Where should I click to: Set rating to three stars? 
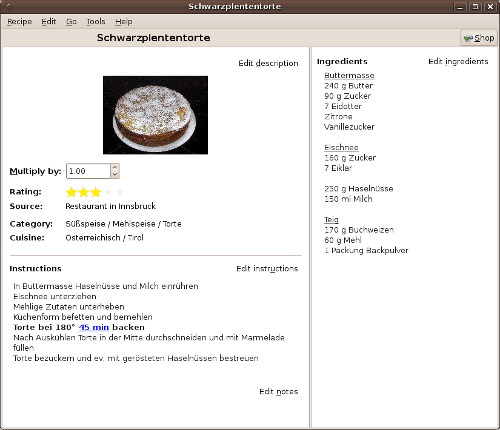click(x=96, y=192)
